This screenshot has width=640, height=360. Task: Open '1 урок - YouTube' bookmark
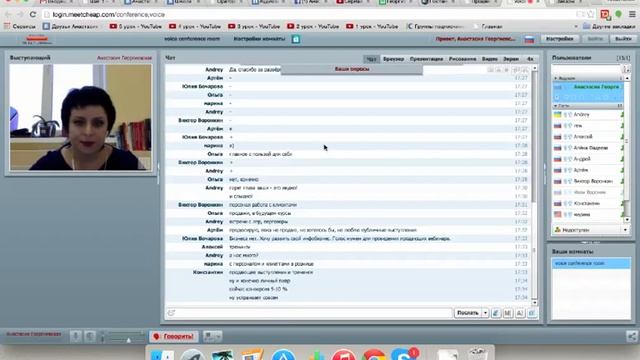[x=372, y=27]
